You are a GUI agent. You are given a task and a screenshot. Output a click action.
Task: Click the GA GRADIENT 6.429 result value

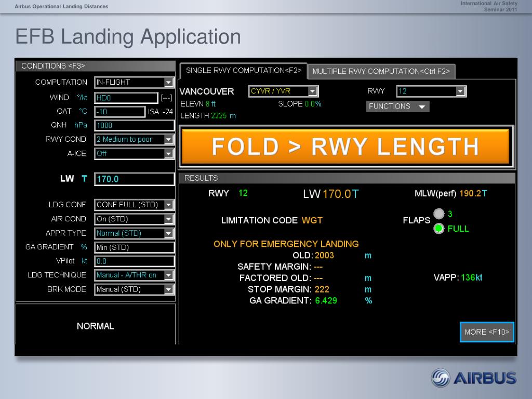326,301
